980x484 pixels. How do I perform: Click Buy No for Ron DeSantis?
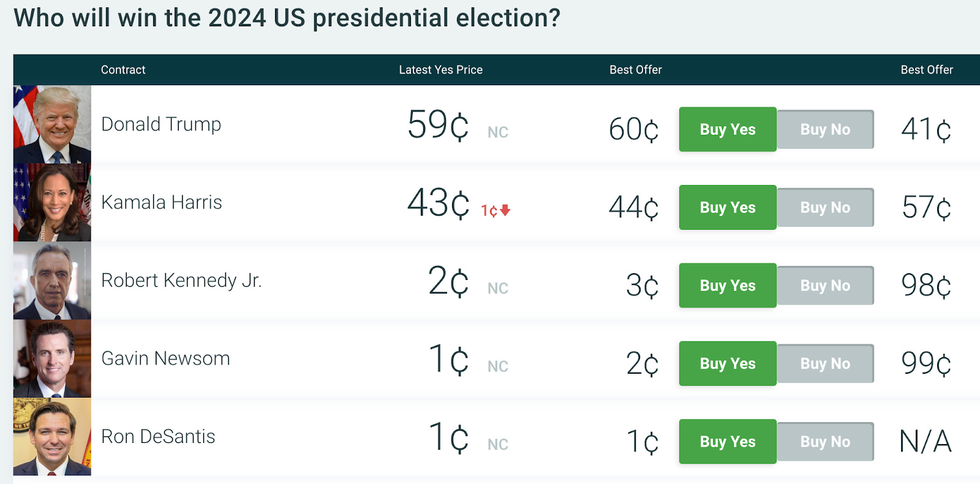825,441
